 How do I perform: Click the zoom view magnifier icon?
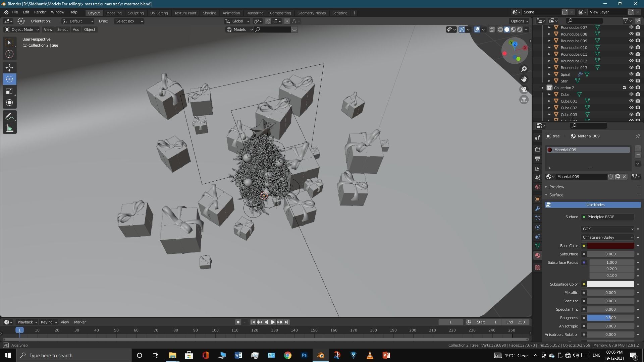[524, 69]
